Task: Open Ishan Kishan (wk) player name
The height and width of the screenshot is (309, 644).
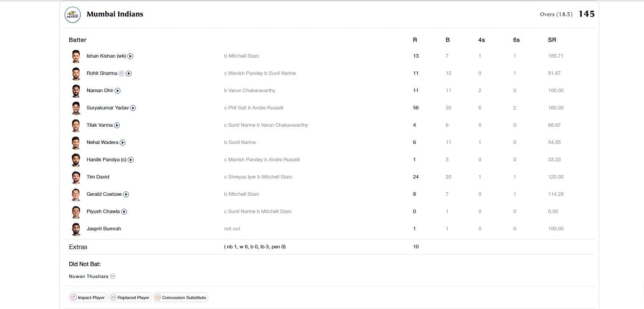Action: [x=106, y=56]
